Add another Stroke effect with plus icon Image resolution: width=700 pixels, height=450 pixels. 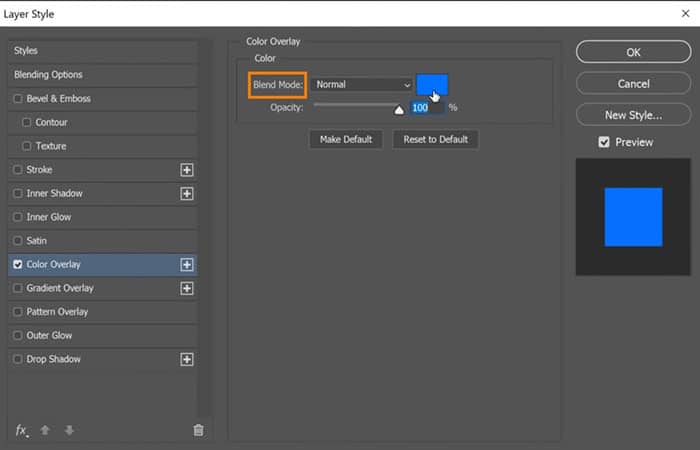coord(187,170)
